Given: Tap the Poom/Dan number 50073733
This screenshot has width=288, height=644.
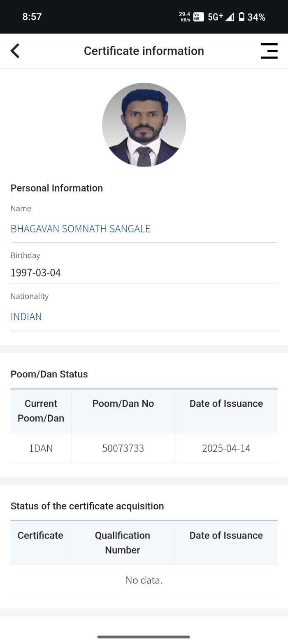Looking at the screenshot, I should 123,448.
